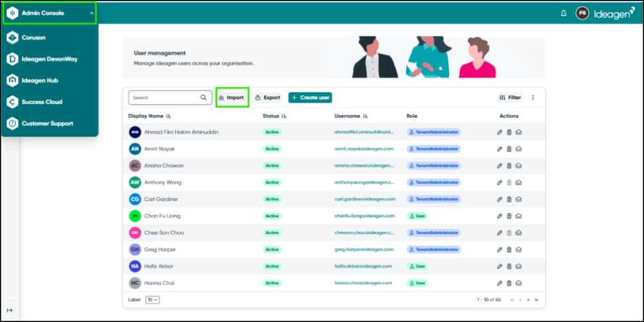Screen dimensions: 644x322
Task: Click the Import button
Action: point(232,98)
